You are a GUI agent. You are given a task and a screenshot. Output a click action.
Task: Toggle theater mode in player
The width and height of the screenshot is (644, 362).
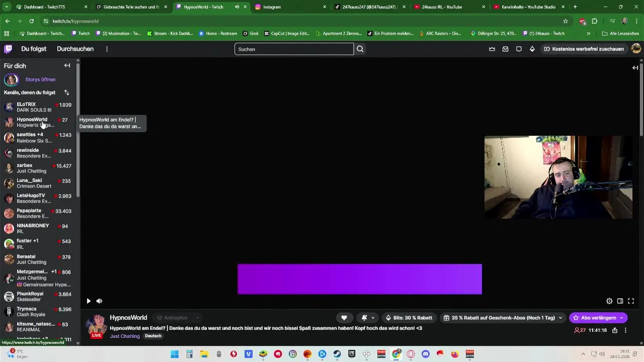click(x=620, y=301)
